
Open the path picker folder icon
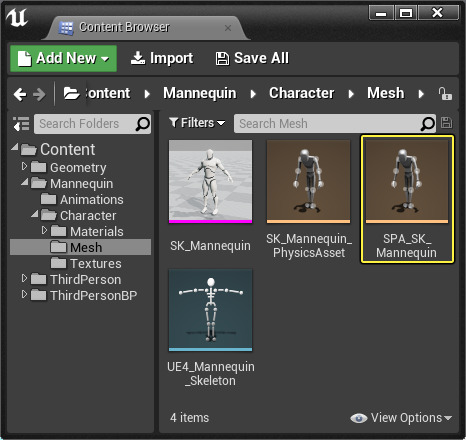(x=71, y=94)
